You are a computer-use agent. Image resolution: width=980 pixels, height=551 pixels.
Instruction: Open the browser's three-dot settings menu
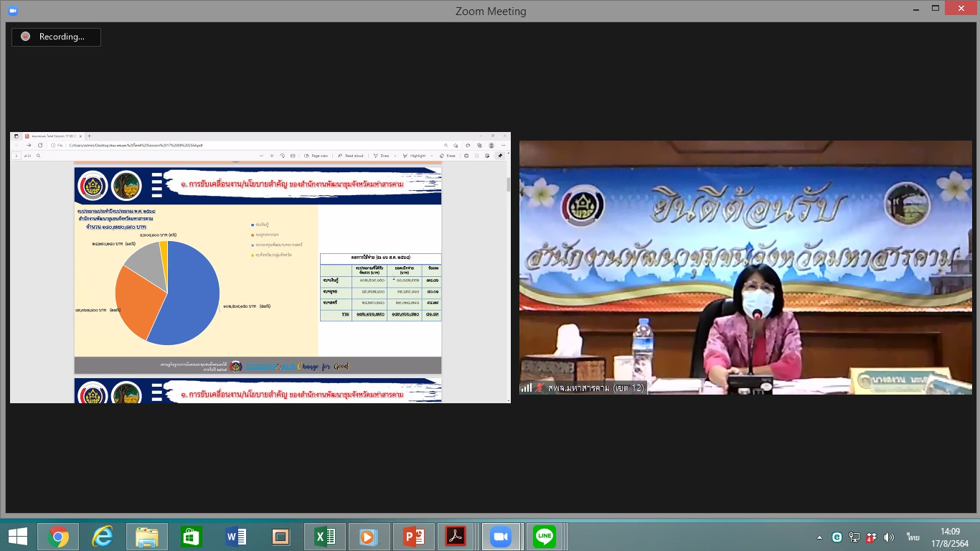(x=503, y=145)
